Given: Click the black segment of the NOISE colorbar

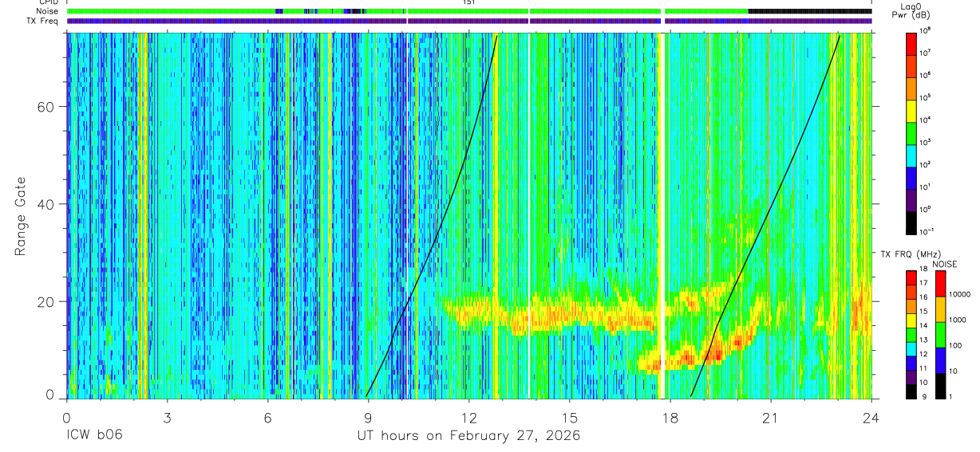Looking at the screenshot, I should pyautogui.click(x=940, y=386).
